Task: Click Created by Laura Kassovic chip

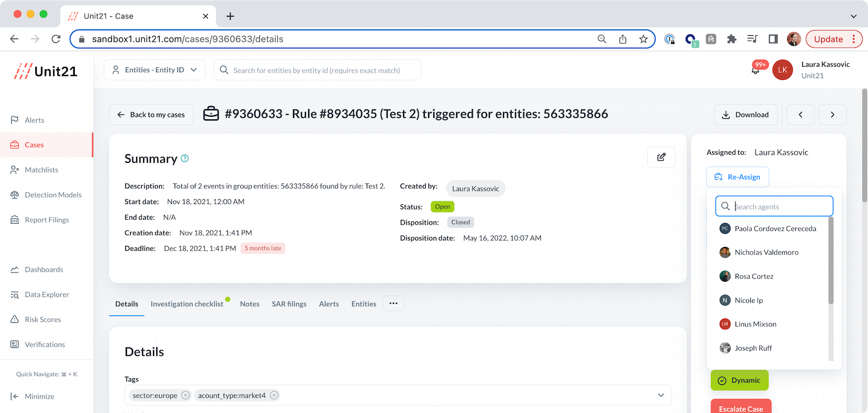Action: pyautogui.click(x=476, y=188)
